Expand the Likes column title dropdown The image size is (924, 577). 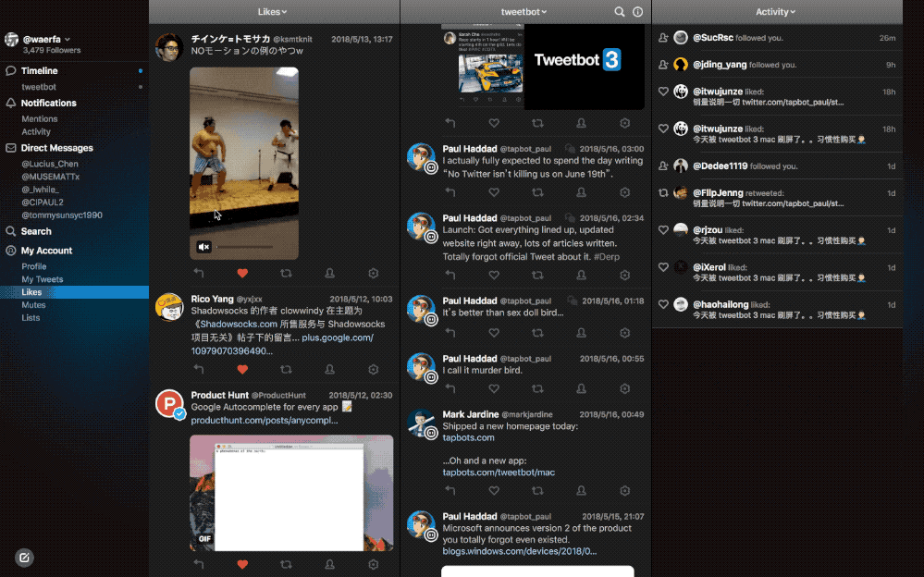click(274, 12)
